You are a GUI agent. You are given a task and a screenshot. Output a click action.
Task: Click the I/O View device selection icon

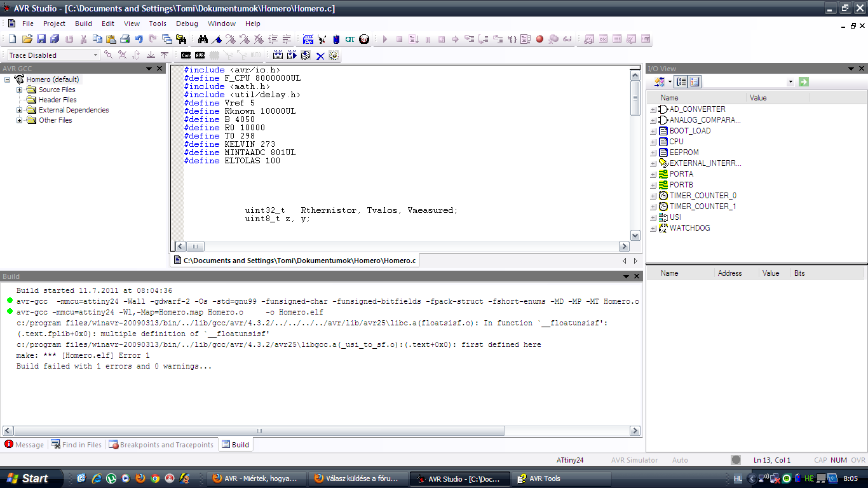tap(660, 81)
